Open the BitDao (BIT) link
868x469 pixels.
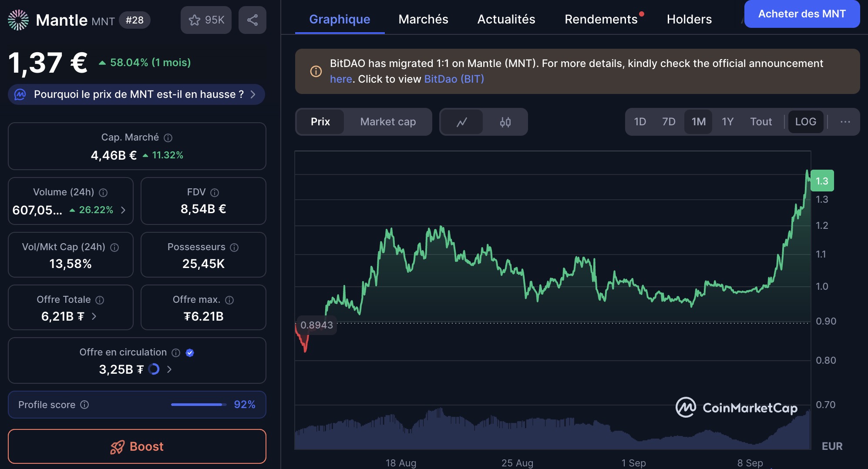coord(454,79)
